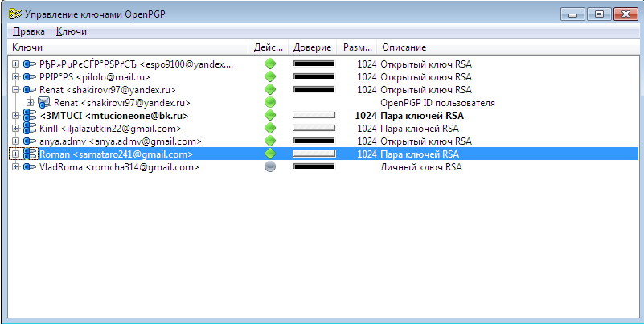Viewport: 644px width, 324px height.
Task: Select anya.admv <anya.admv@gmail.com> key
Action: click(x=121, y=141)
